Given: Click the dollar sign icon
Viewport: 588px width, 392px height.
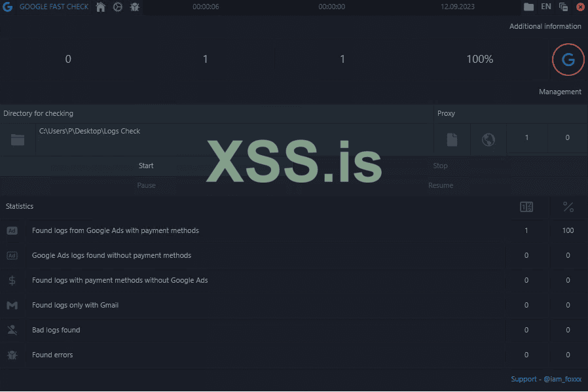Looking at the screenshot, I should (12, 280).
